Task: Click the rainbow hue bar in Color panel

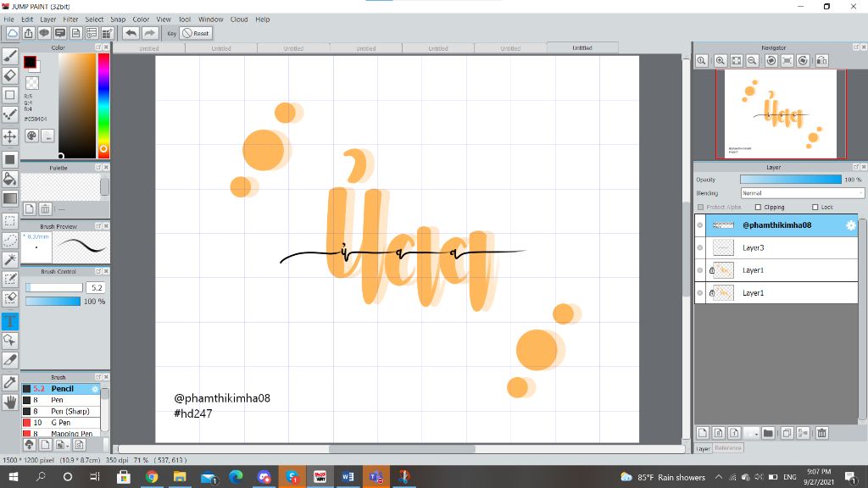Action: click(103, 106)
